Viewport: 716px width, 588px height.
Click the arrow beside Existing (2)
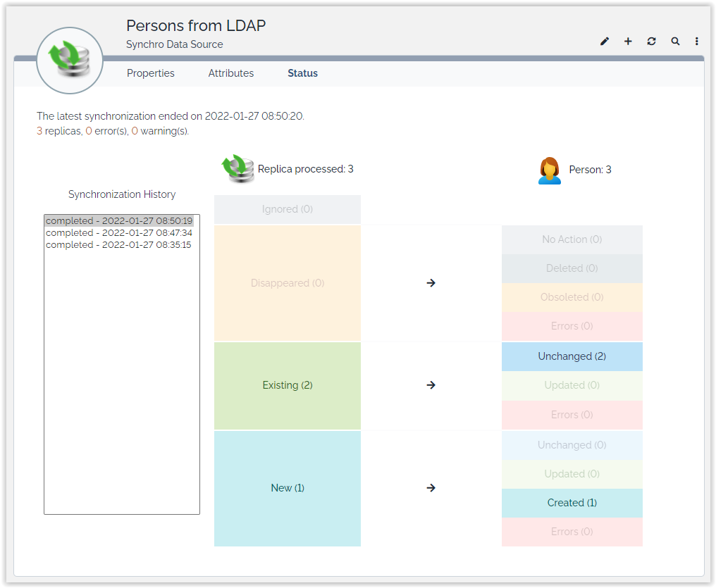431,385
